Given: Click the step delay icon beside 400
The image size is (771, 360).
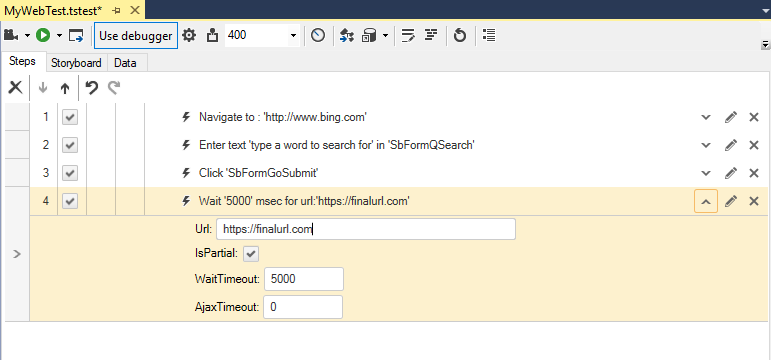Looking at the screenshot, I should (212, 35).
